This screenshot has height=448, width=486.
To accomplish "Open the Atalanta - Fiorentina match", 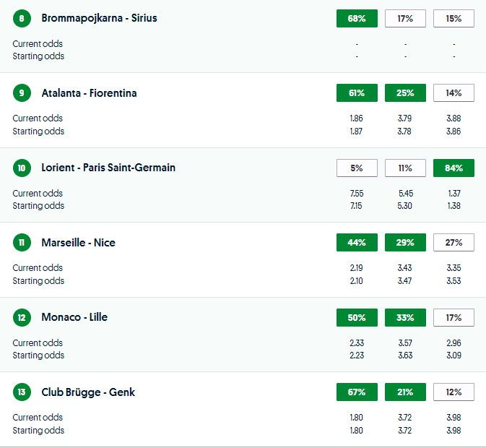I will tap(89, 93).
